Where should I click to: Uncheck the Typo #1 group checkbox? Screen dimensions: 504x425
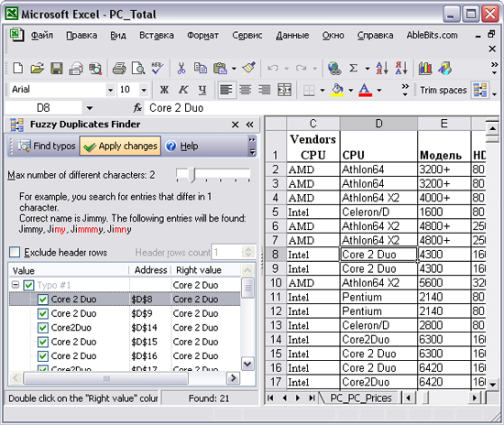28,285
